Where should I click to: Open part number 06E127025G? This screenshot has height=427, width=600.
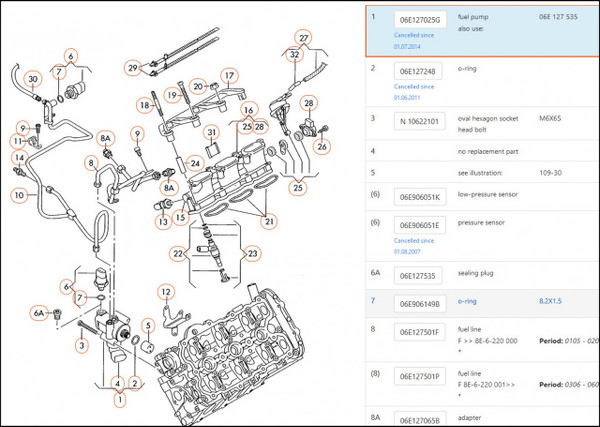419,18
